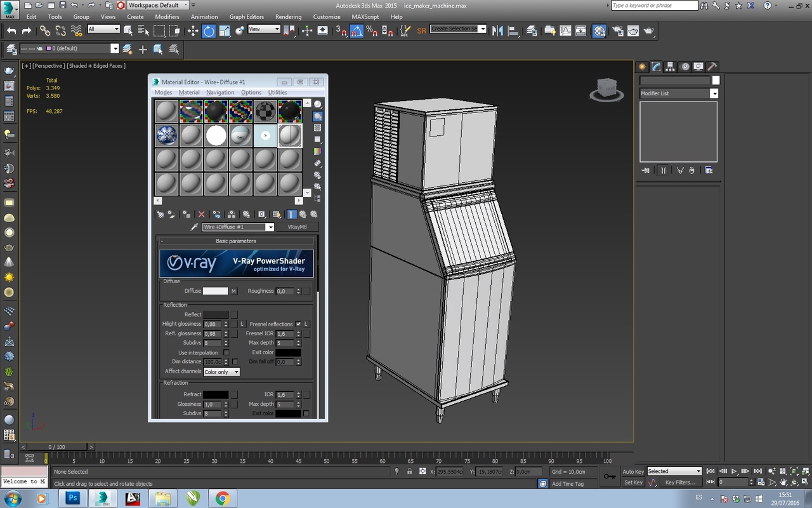
Task: Enable Use interpolation checkbox
Action: pyautogui.click(x=226, y=352)
